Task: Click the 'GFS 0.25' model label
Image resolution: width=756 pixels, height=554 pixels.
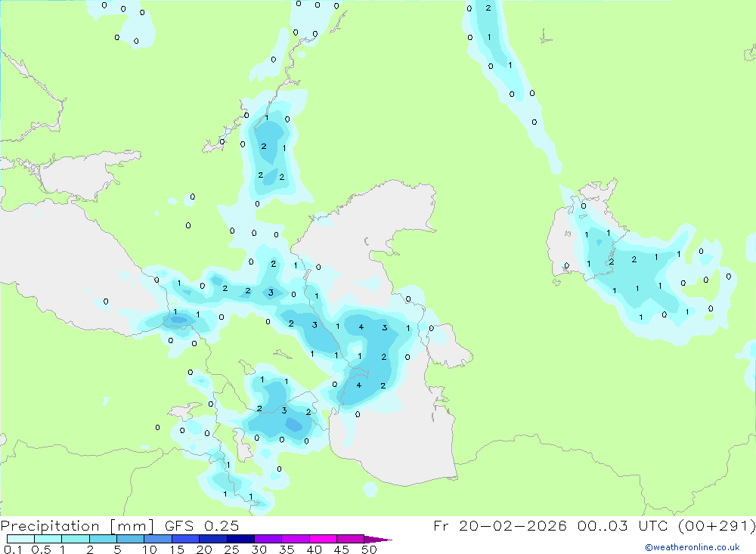Action: (202, 525)
